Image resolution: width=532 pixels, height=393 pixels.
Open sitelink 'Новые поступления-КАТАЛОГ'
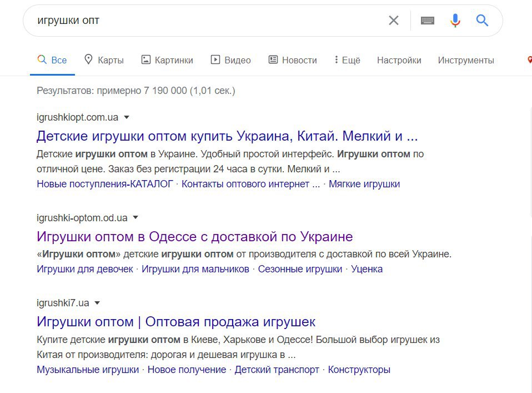(105, 184)
